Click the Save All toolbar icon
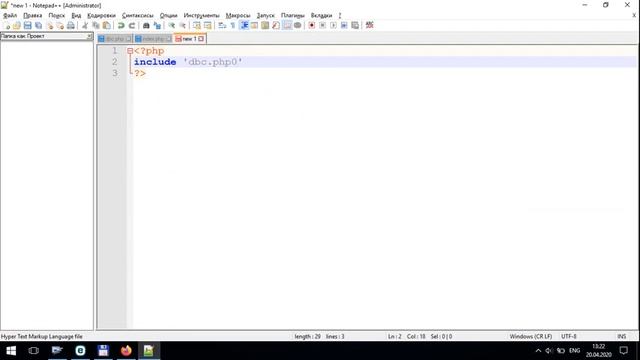The height and width of the screenshot is (360, 640). pos(38,25)
